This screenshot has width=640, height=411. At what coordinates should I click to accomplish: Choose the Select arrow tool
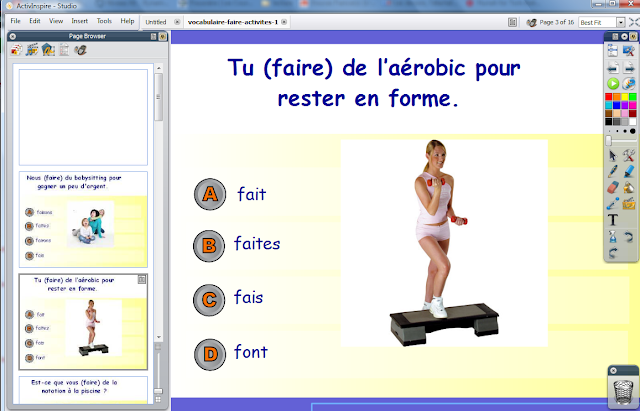[613, 156]
